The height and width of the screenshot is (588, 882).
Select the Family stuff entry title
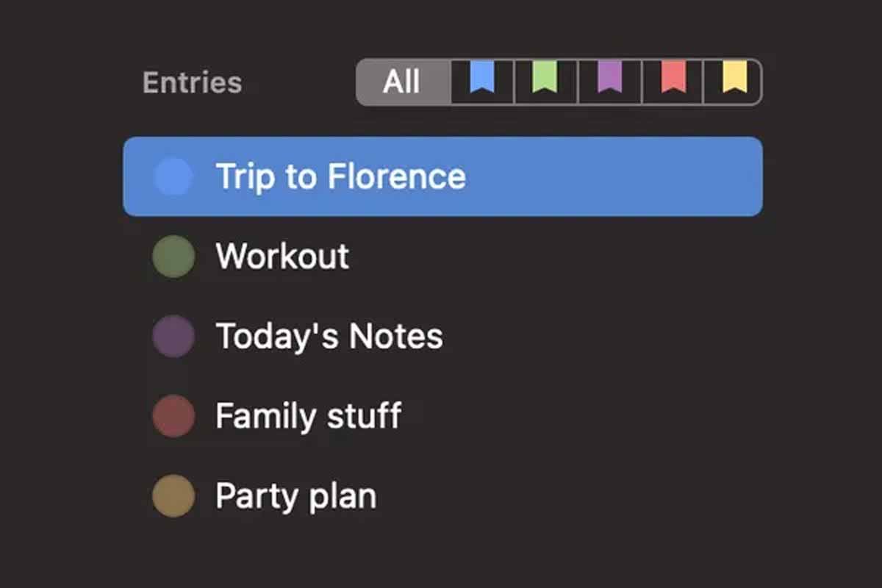pos(309,416)
